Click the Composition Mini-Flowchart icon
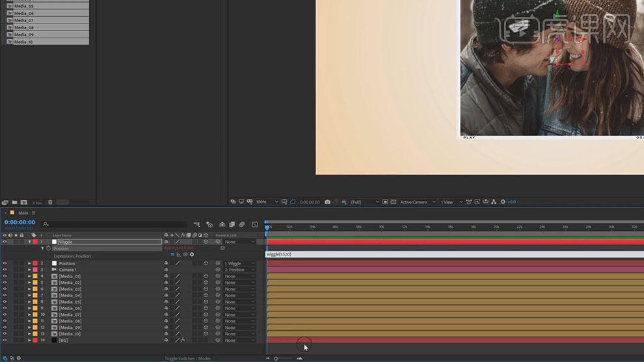Viewport: 644px width, 362px height. pos(196,225)
